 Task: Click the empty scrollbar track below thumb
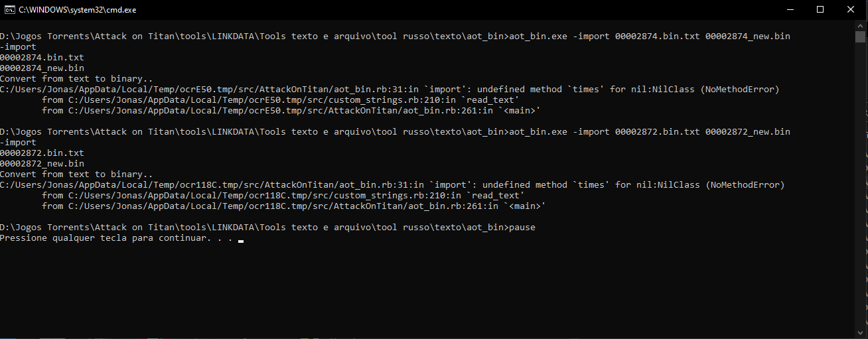pyautogui.click(x=861, y=186)
